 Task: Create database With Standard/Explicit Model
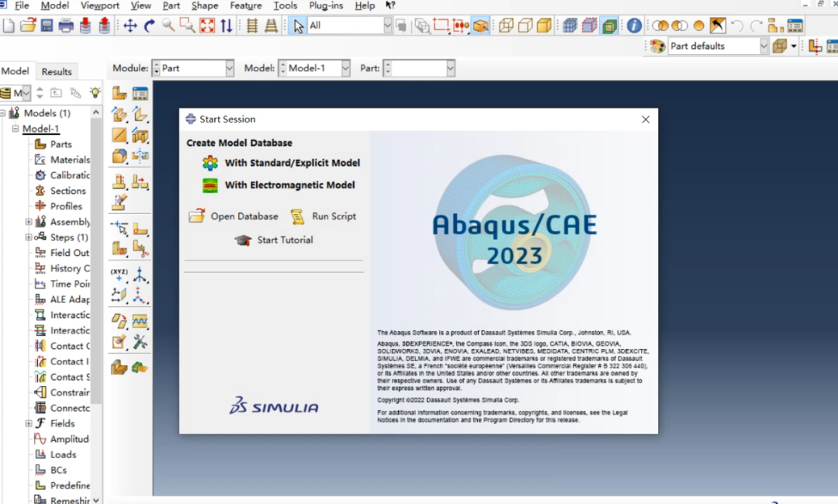(x=281, y=163)
